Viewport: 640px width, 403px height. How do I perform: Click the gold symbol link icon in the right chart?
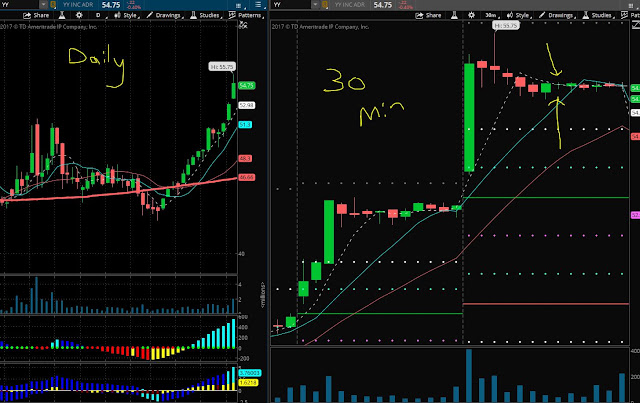tap(325, 4)
